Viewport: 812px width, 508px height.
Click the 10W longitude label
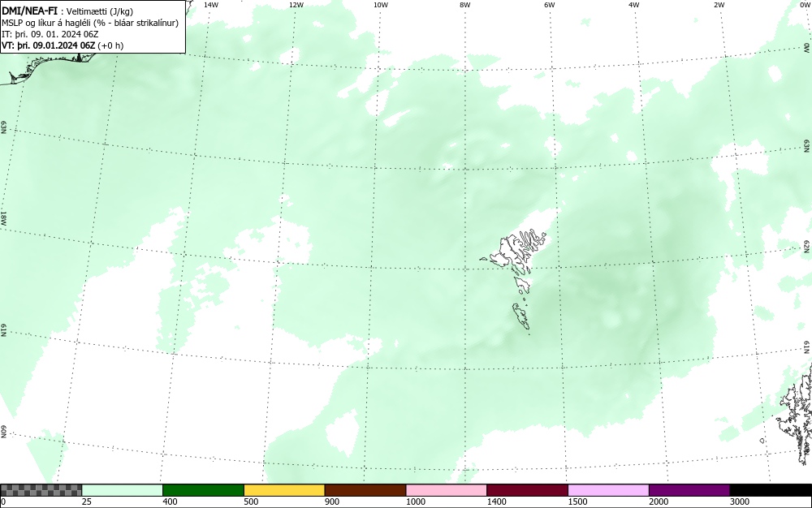click(x=381, y=5)
